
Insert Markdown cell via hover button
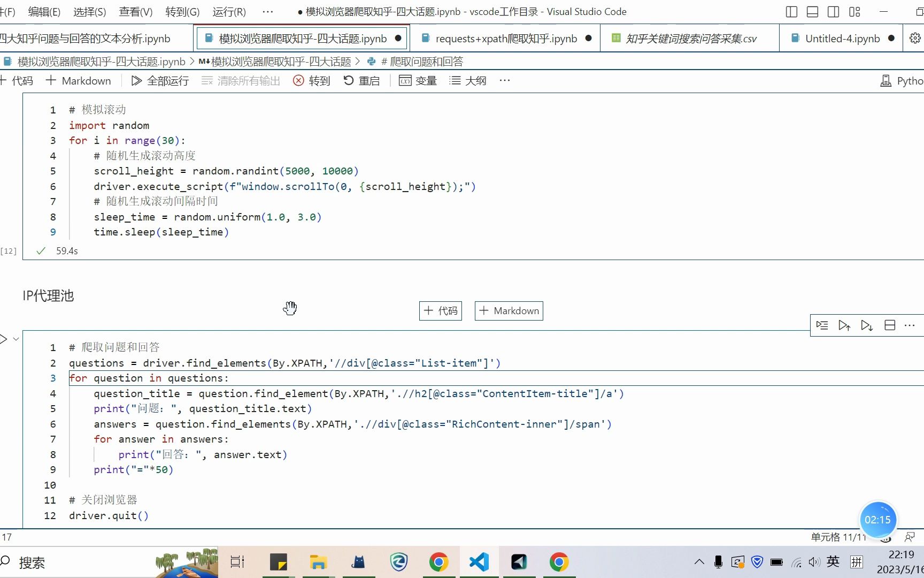tap(509, 311)
